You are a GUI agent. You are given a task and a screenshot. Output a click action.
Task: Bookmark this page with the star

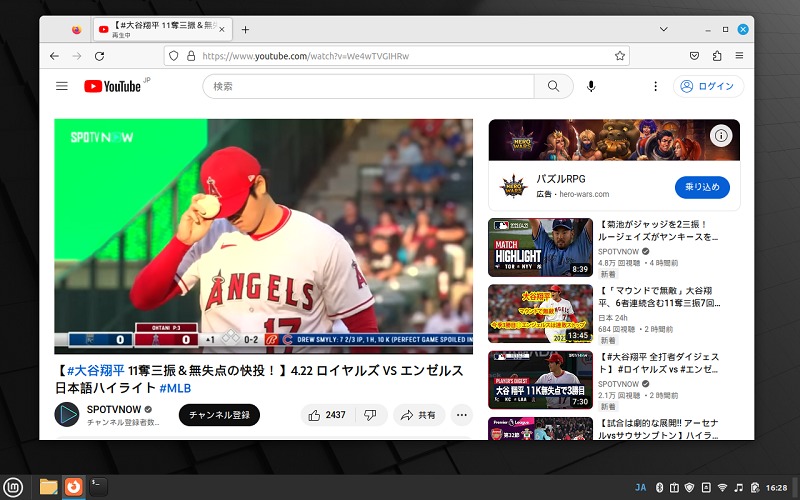tap(620, 56)
